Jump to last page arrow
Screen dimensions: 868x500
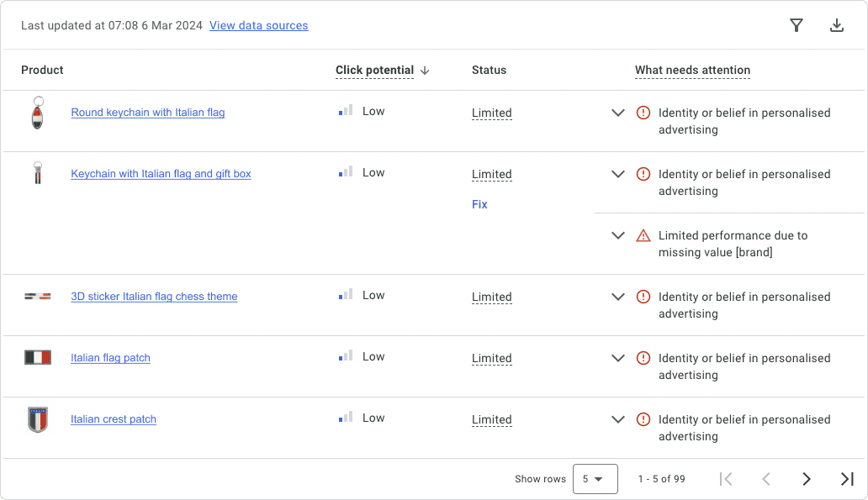[x=847, y=479]
